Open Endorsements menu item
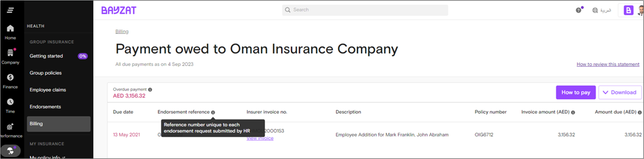Viewport: 644px width, 159px height. tap(45, 107)
